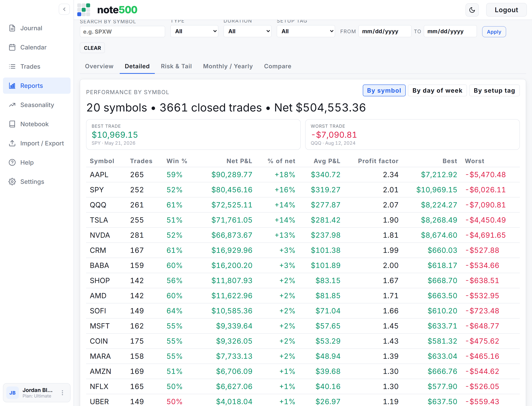Apply the selected date filters

click(494, 32)
